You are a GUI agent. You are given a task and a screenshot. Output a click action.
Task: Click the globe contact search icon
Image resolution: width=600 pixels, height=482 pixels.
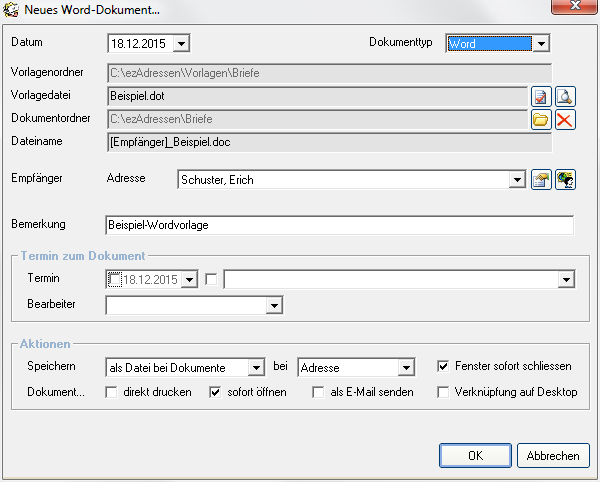(x=566, y=180)
